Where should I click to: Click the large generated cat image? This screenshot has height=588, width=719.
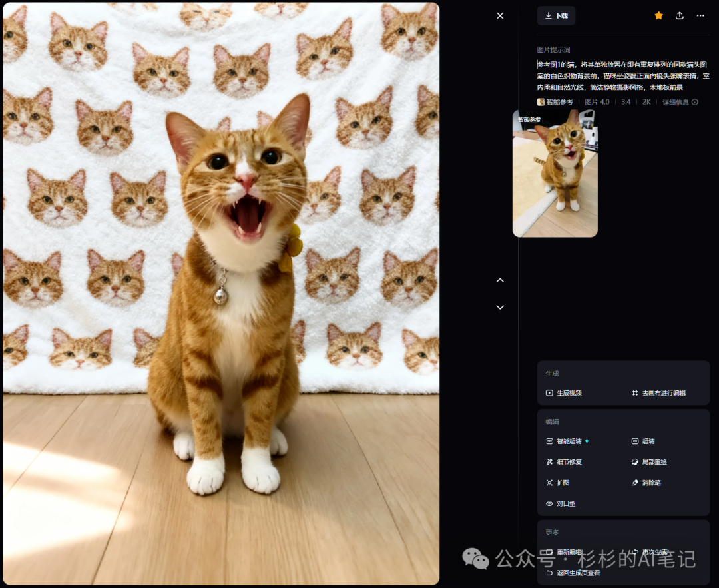tap(221, 294)
